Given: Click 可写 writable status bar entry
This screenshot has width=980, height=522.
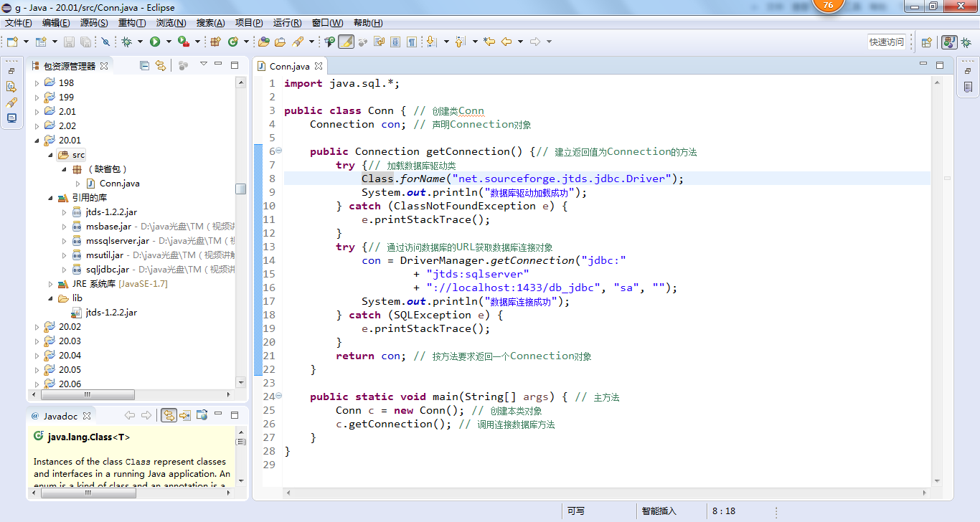Looking at the screenshot, I should pos(576,511).
